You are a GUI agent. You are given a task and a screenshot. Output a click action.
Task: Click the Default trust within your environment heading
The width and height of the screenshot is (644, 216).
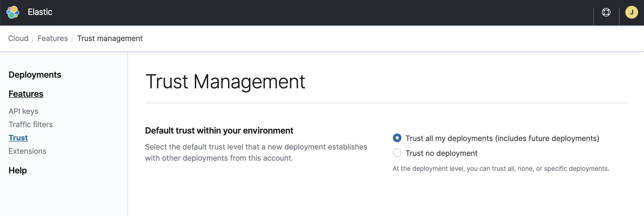(x=219, y=131)
